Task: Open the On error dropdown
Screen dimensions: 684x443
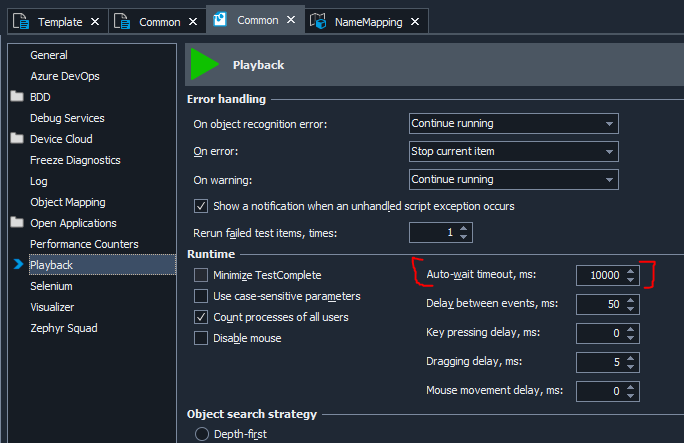Action: (x=513, y=151)
